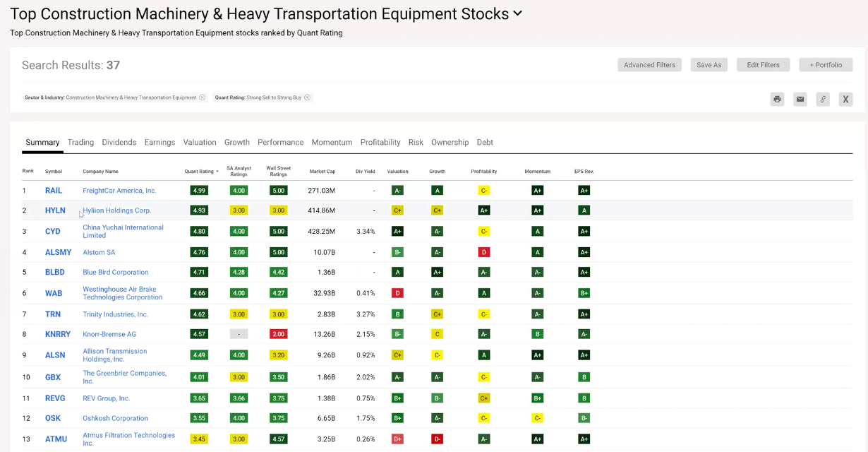Open the HYLN ticker symbol link

click(x=55, y=210)
